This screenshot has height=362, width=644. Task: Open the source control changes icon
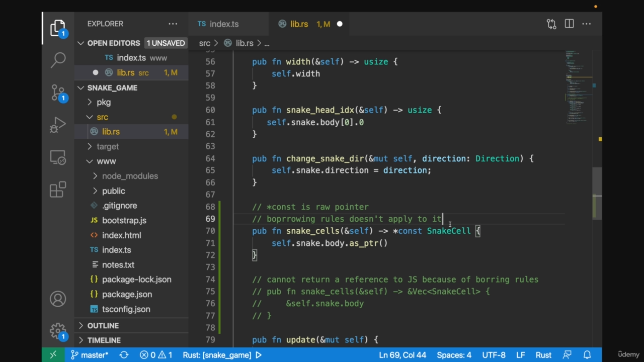pyautogui.click(x=551, y=24)
